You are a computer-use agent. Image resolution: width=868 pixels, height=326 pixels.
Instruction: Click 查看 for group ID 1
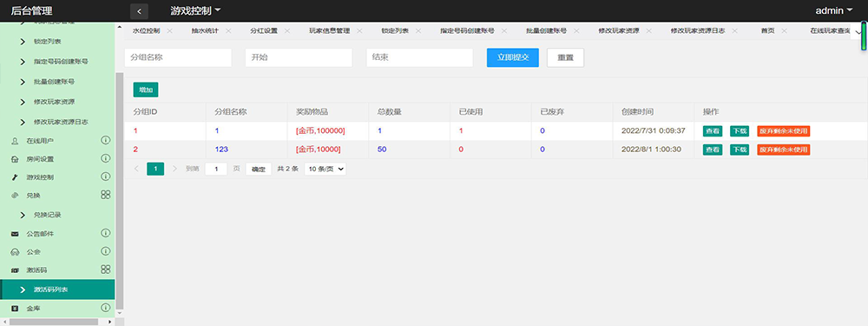coord(713,131)
